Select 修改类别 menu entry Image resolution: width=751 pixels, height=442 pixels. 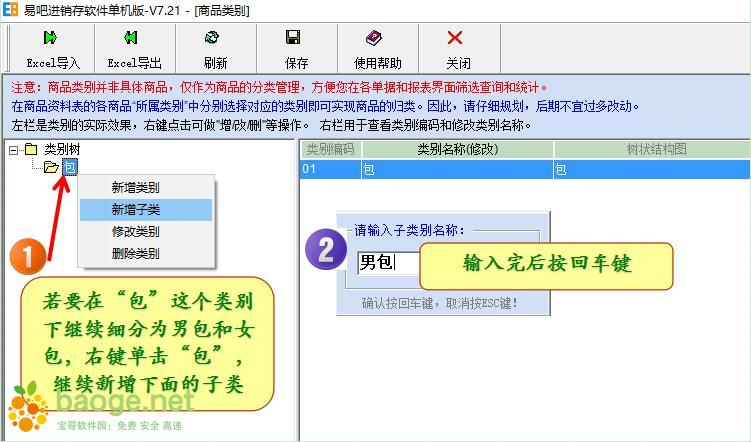click(x=135, y=232)
